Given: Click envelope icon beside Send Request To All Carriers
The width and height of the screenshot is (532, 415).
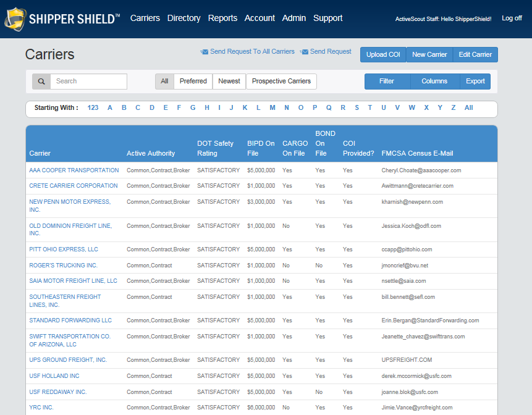Looking at the screenshot, I should [204, 52].
